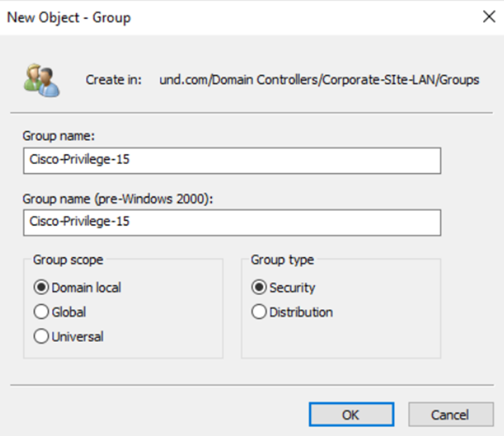
Task: Click into the Group name text field
Action: tap(232, 161)
